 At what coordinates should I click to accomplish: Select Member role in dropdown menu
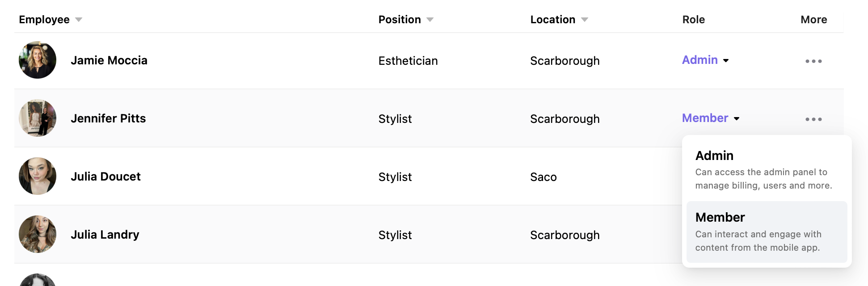(x=767, y=232)
